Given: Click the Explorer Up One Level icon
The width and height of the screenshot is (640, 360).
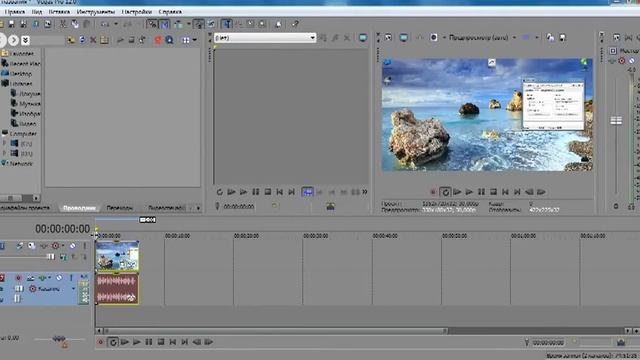Looking at the screenshot, I should click(71, 40).
